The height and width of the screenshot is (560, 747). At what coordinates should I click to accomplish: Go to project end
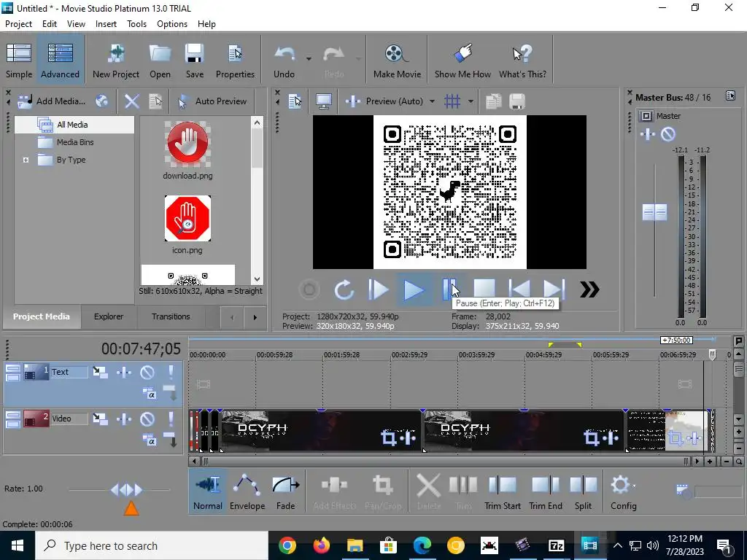tap(554, 289)
